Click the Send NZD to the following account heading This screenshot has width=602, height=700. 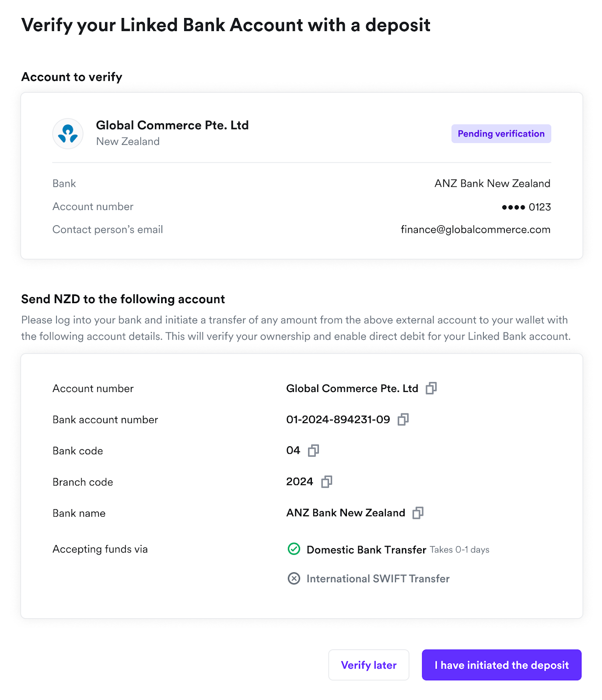123,299
